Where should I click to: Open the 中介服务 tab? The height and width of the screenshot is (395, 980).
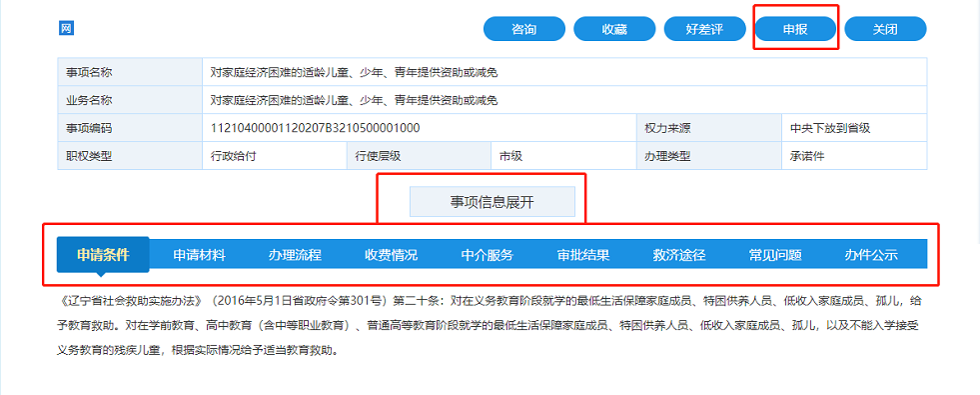[488, 255]
